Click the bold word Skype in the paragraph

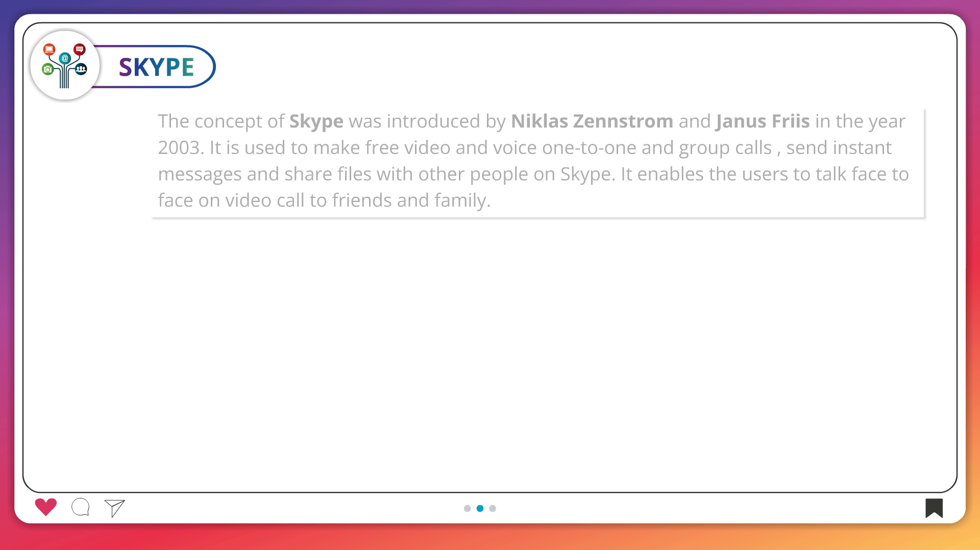[316, 121]
